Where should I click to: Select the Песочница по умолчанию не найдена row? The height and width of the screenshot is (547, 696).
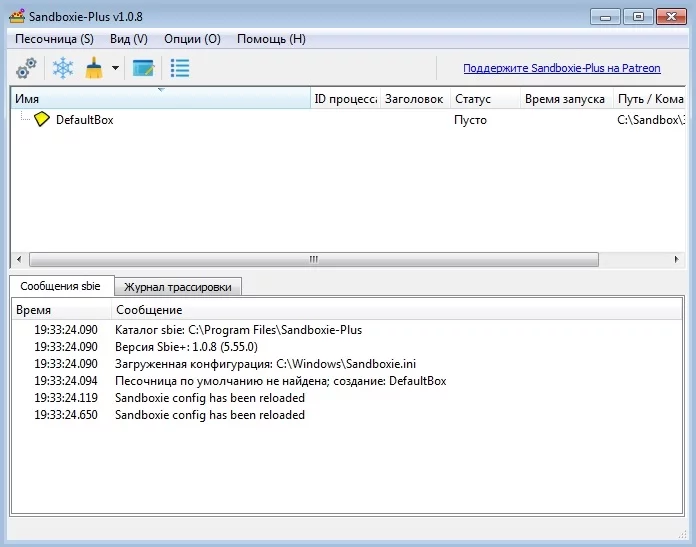coord(347,381)
